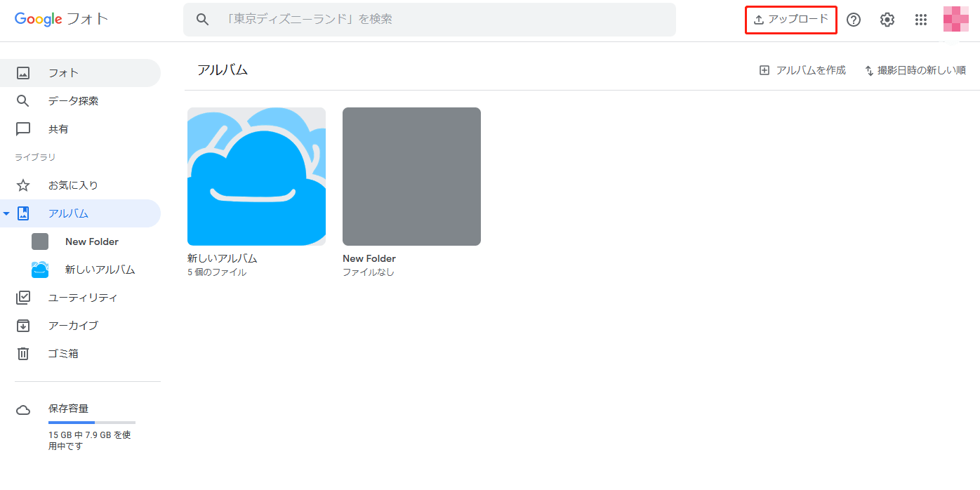Click the ユーティリティ checkmark icon
This screenshot has width=980, height=490.
[x=23, y=298]
